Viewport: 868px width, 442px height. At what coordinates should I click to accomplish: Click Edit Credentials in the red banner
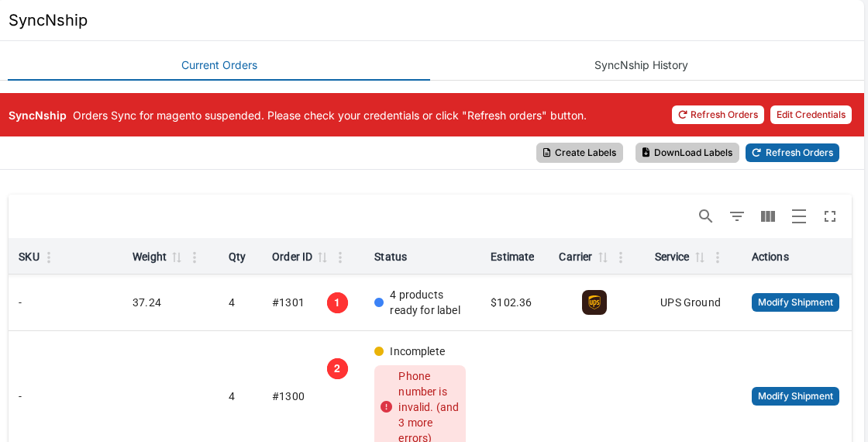(x=811, y=115)
